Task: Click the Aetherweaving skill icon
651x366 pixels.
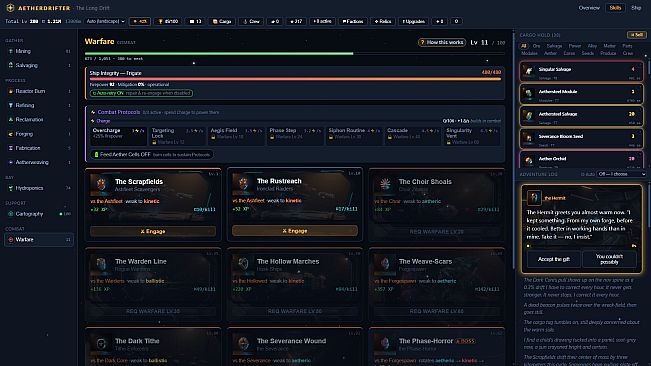Action: pyautogui.click(x=11, y=162)
